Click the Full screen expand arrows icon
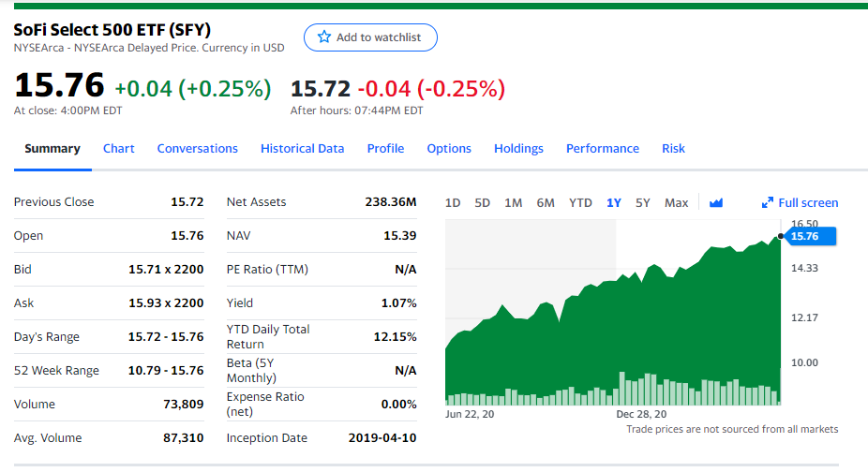 pos(768,202)
